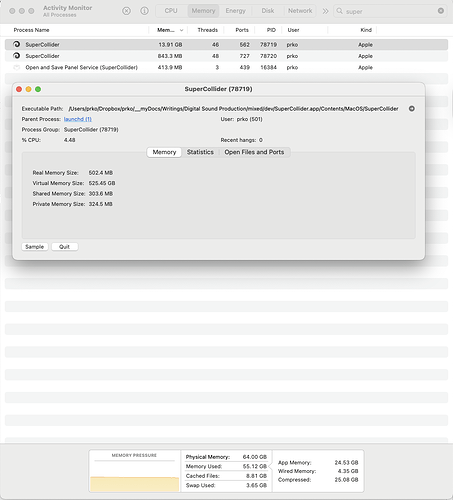The width and height of the screenshot is (453, 500).
Task: Select the Open and Save Panel Service row
Action: (x=226, y=67)
